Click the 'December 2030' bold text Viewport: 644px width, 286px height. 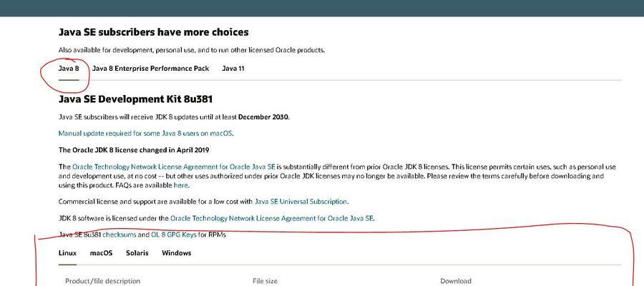(x=263, y=117)
